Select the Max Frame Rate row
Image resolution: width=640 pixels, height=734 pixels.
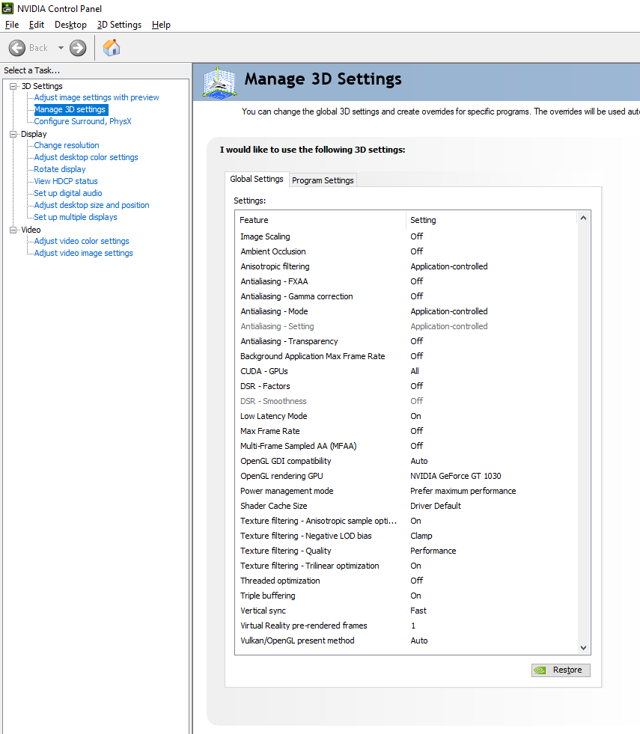click(x=406, y=431)
